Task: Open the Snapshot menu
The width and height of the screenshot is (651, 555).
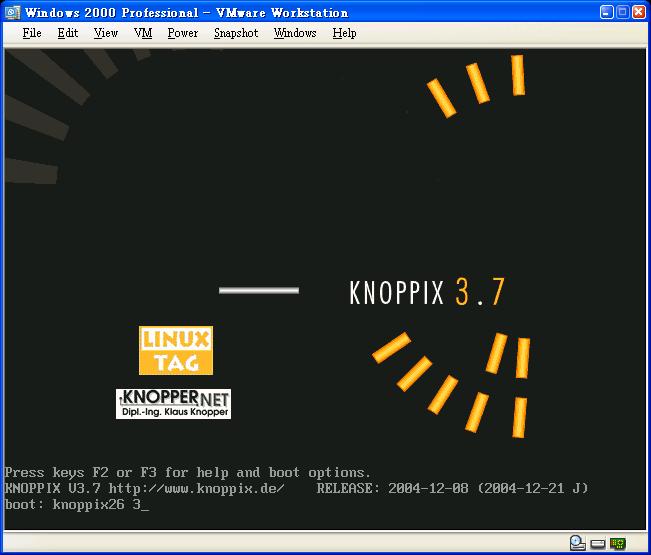Action: pyautogui.click(x=236, y=33)
